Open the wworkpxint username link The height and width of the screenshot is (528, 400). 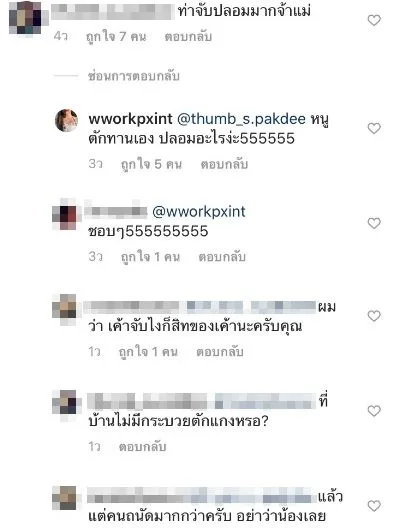point(130,119)
